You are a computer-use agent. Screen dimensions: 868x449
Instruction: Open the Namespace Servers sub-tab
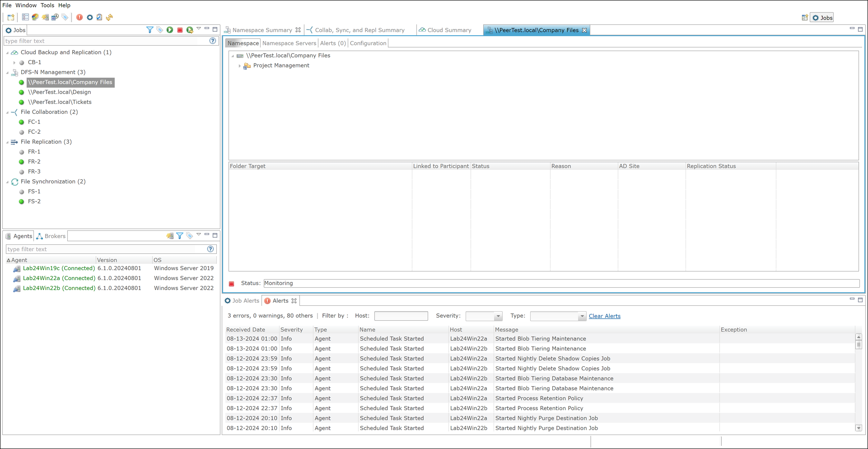[289, 43]
